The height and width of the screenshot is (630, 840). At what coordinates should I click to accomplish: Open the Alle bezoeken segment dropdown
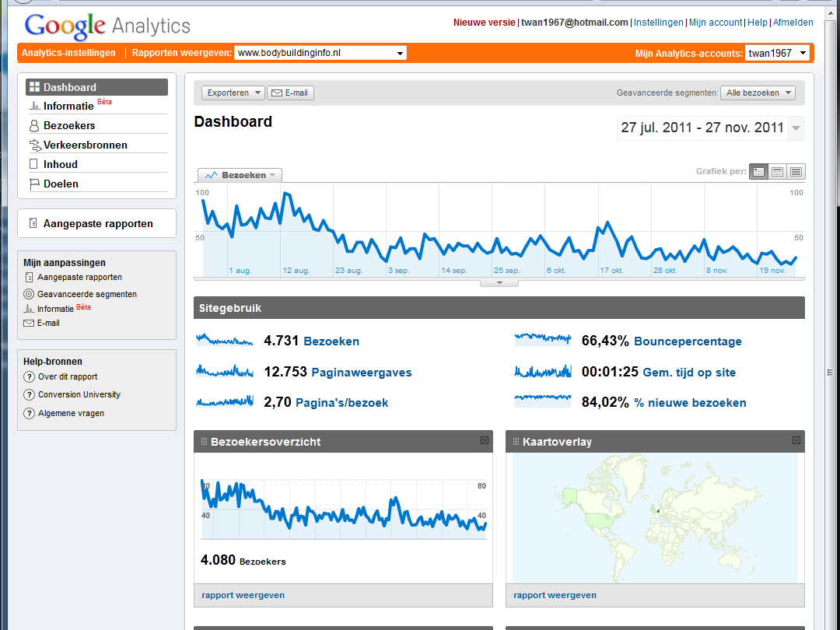[x=758, y=93]
